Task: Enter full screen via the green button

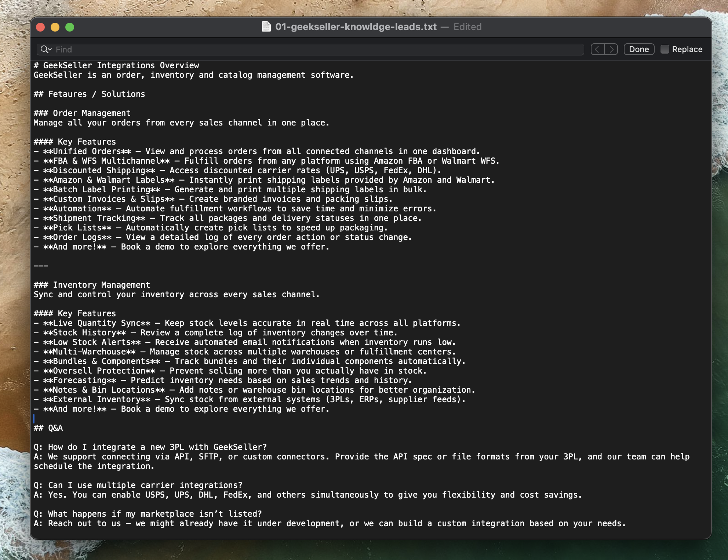Action: click(x=70, y=27)
